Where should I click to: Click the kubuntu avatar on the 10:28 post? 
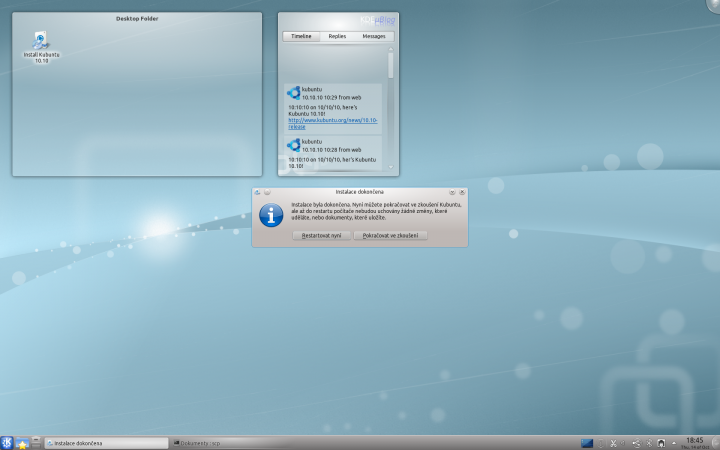(293, 145)
